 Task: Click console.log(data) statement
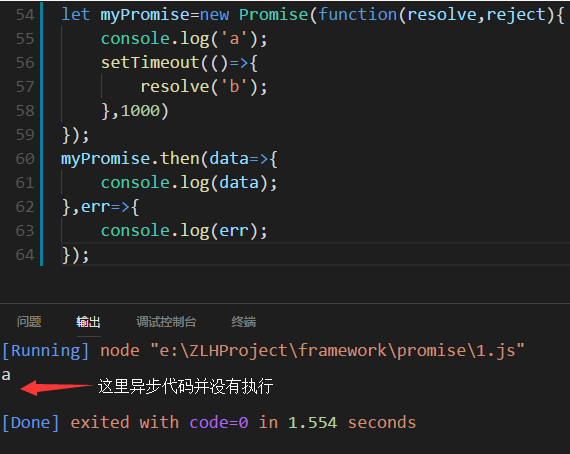tap(189, 183)
